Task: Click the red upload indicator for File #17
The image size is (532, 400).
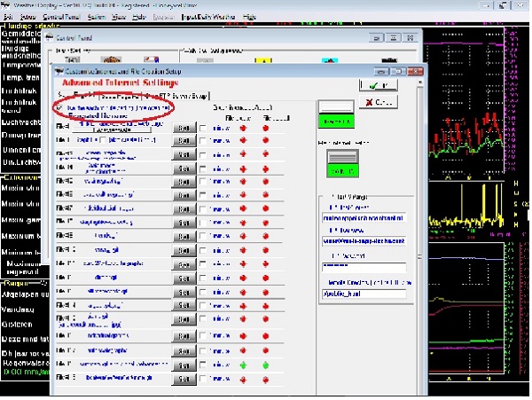Action: point(266,350)
